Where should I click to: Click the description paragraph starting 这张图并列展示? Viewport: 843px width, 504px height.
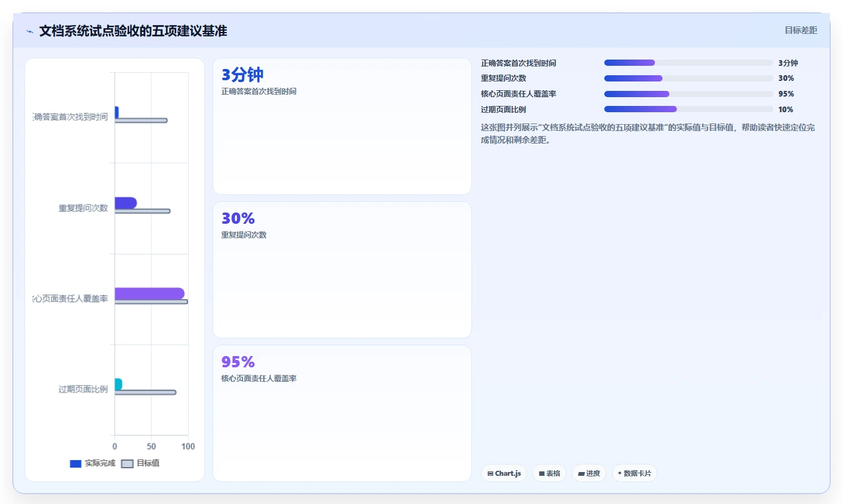pyautogui.click(x=647, y=134)
